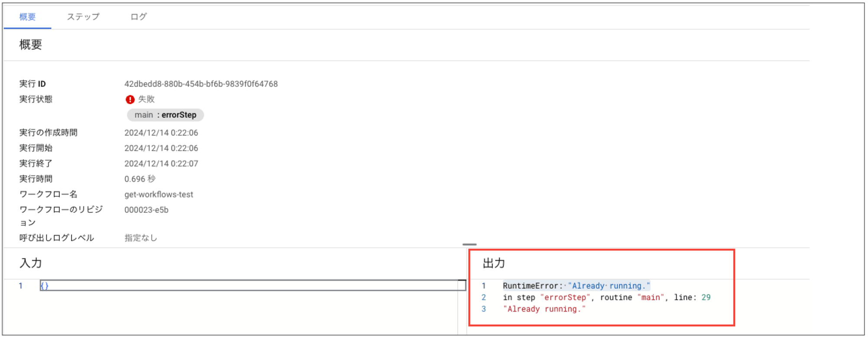
Task: Click the 実行終了 time 2024/12/14 0:22:07
Action: (x=161, y=164)
